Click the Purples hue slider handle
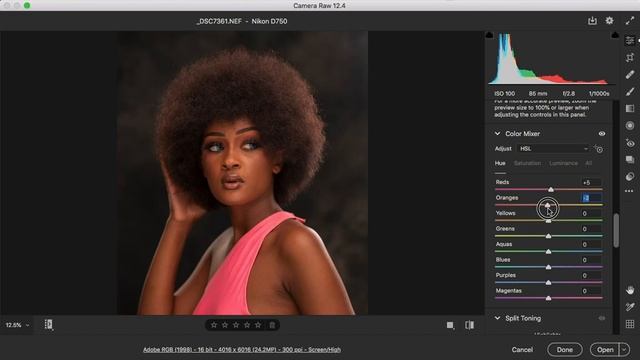The image size is (640, 360). (549, 282)
